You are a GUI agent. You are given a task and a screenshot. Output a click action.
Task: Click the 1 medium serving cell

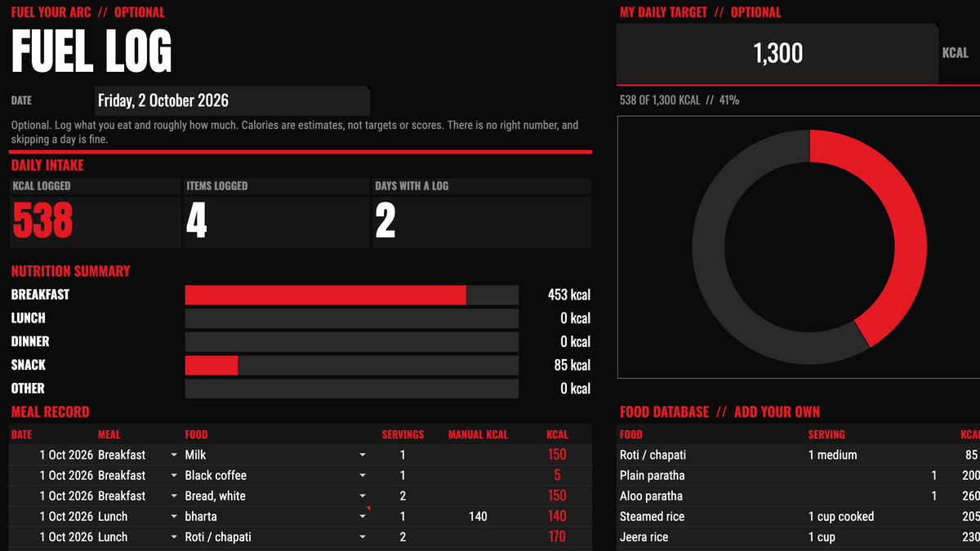tap(833, 455)
